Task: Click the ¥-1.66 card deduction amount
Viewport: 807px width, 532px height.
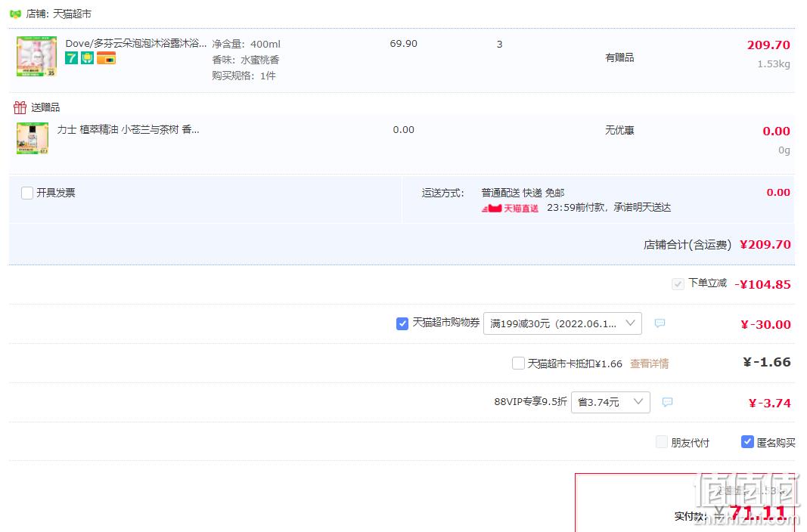Action: point(767,363)
